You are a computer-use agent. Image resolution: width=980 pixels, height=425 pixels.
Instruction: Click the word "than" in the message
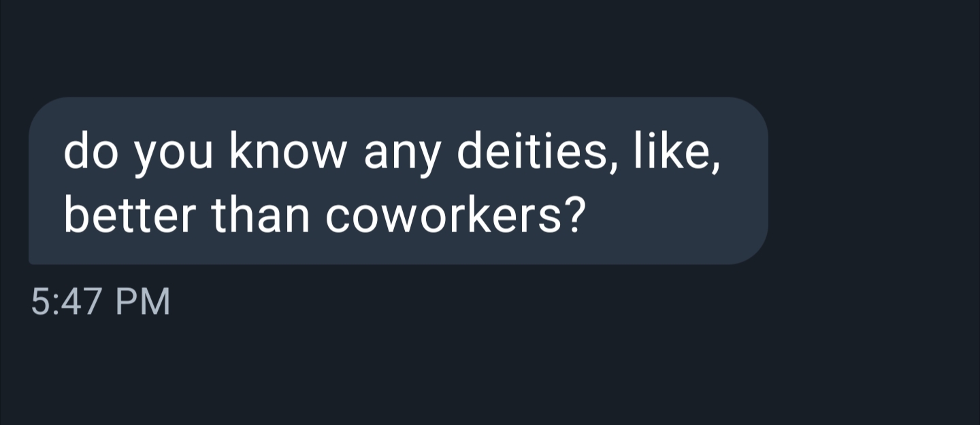click(x=261, y=217)
